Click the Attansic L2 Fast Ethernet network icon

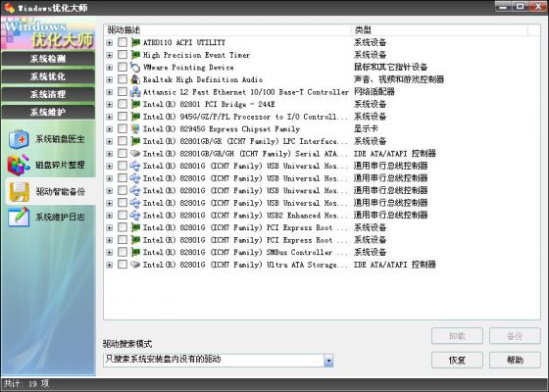(135, 92)
